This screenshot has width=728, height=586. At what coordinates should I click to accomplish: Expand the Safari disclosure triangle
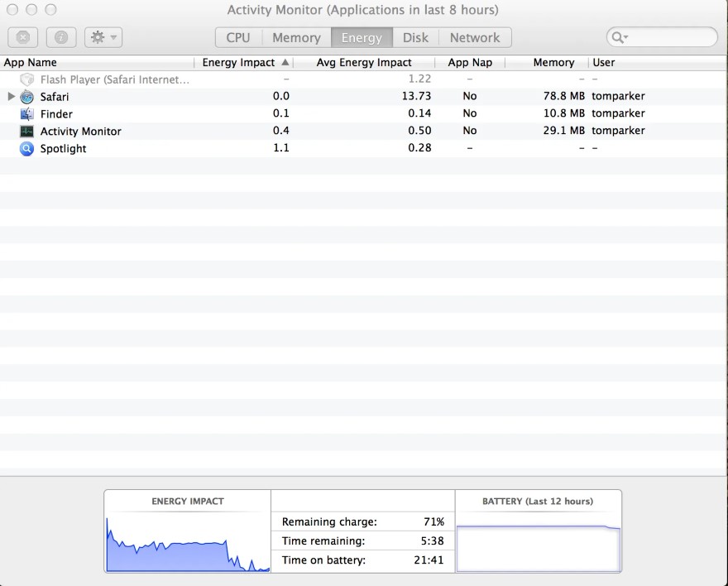11,97
